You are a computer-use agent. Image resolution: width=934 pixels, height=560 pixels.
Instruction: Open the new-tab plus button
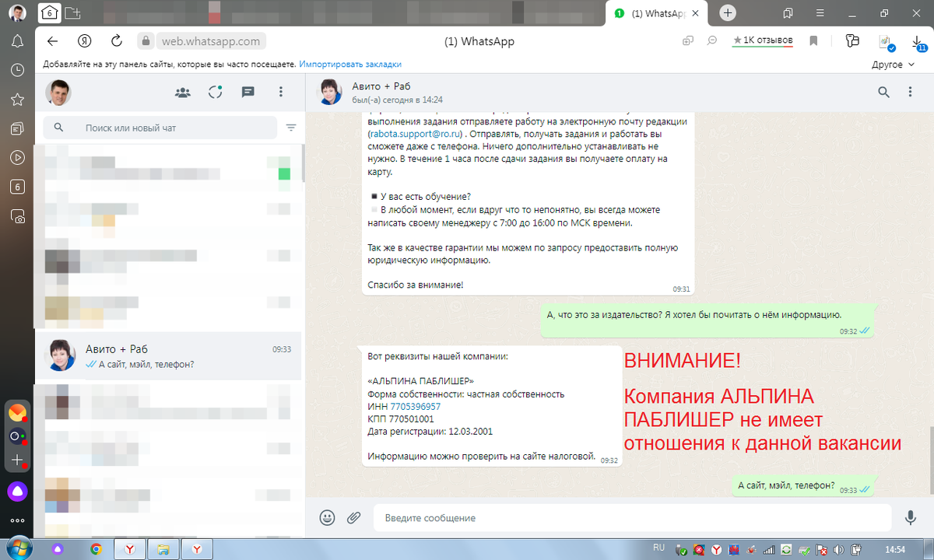pos(727,12)
